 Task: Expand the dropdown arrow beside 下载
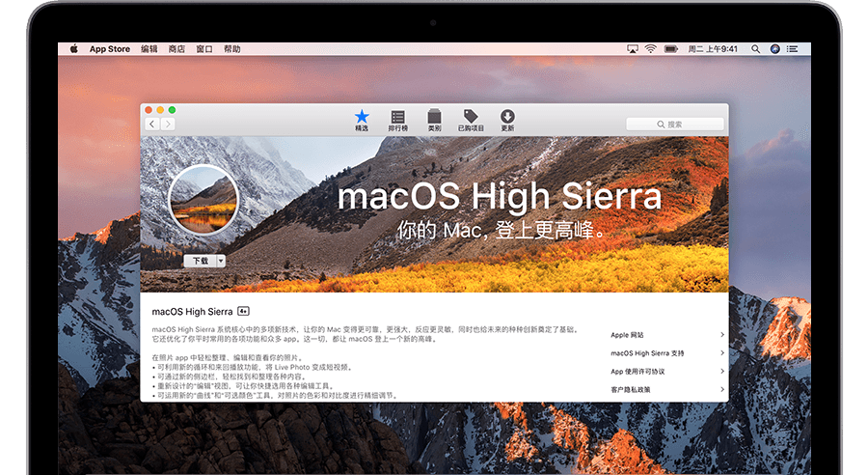(x=221, y=261)
